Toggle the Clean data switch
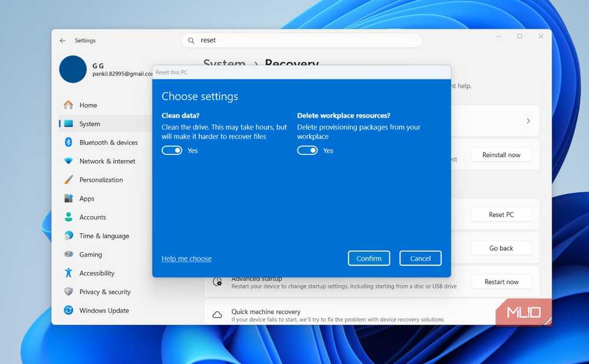Viewport: 589px width, 364px height. (x=171, y=150)
